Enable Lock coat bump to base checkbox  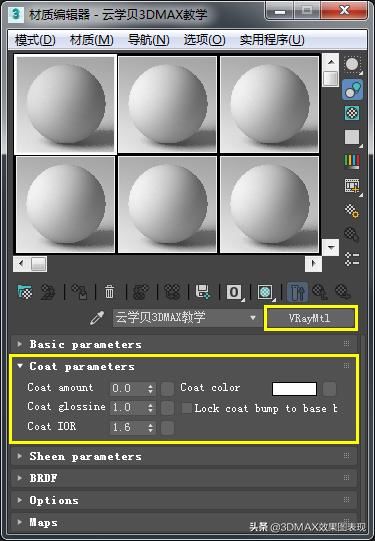tap(187, 408)
